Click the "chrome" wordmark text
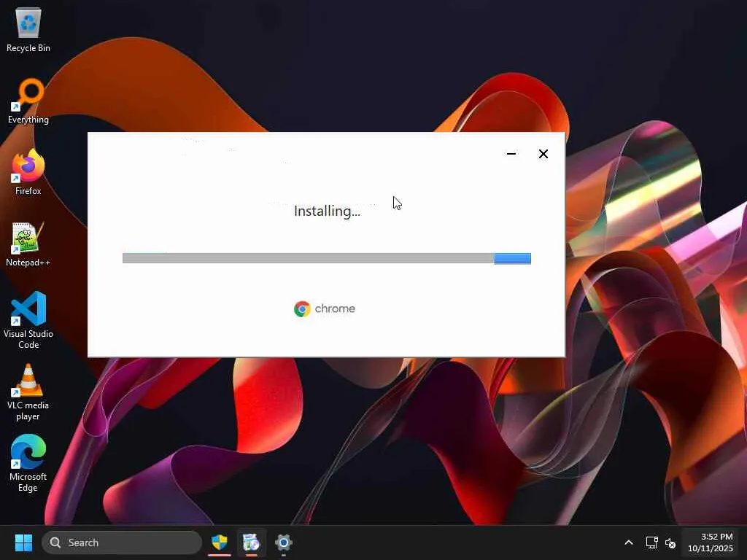 335,308
